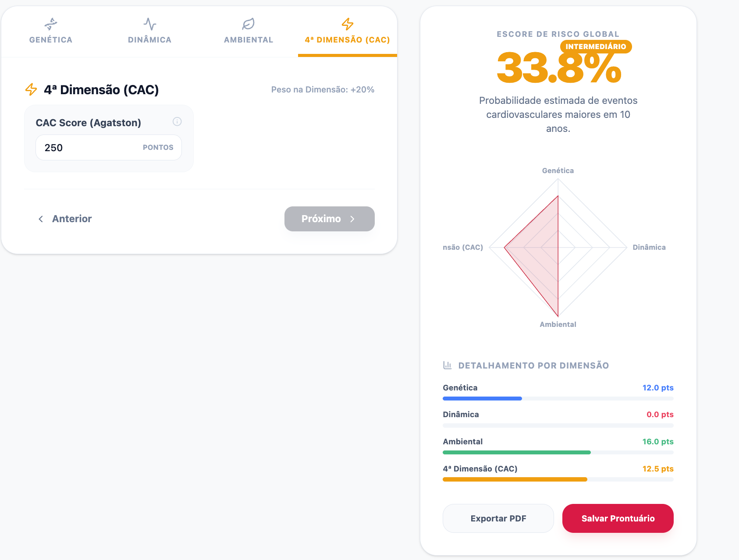Viewport: 739px width, 560px height.
Task: Go back with the Anterior button
Action: [65, 219]
